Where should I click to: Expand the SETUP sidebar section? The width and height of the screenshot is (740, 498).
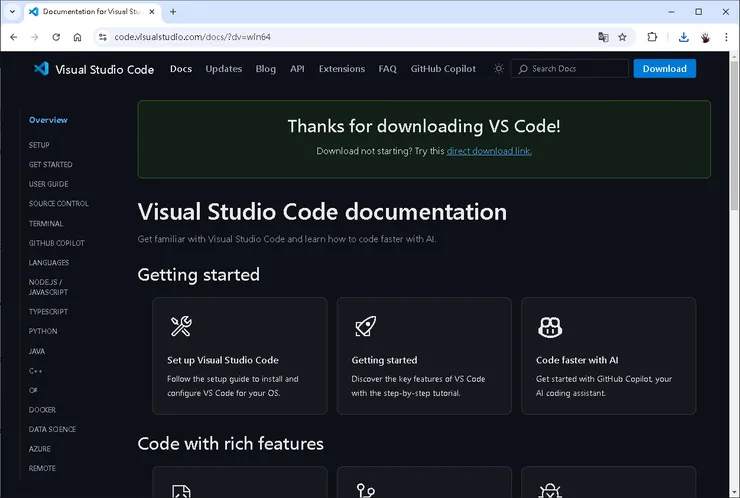[39, 145]
